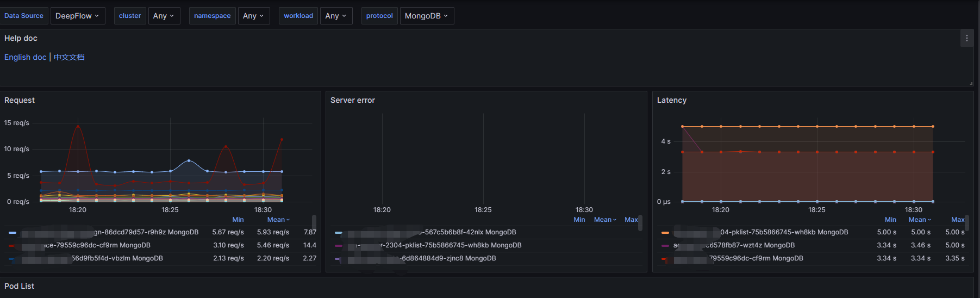This screenshot has height=298, width=980.
Task: Toggle the cf9rm MongoDB series in Request legend
Action: [x=98, y=245]
